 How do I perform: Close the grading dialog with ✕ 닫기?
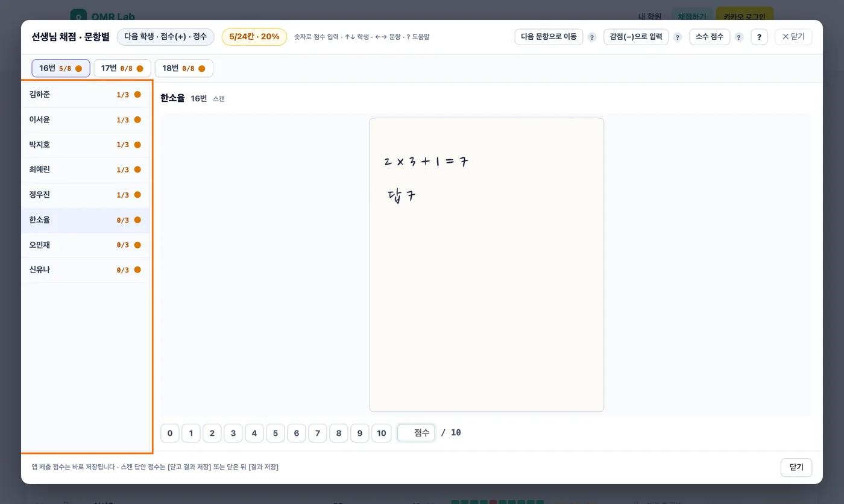793,37
